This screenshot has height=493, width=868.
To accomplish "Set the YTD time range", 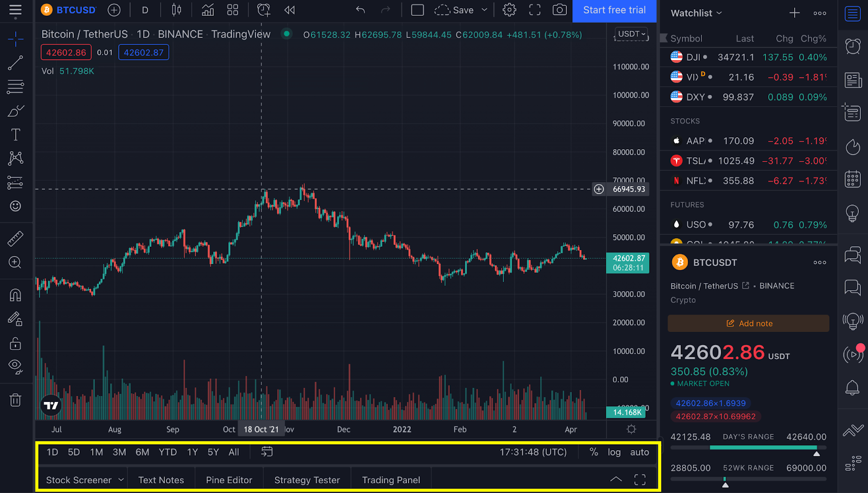I will [168, 452].
